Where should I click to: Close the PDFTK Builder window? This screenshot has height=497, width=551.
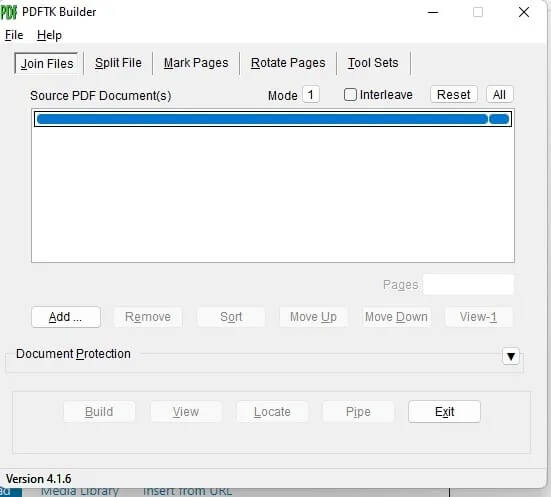coord(524,12)
